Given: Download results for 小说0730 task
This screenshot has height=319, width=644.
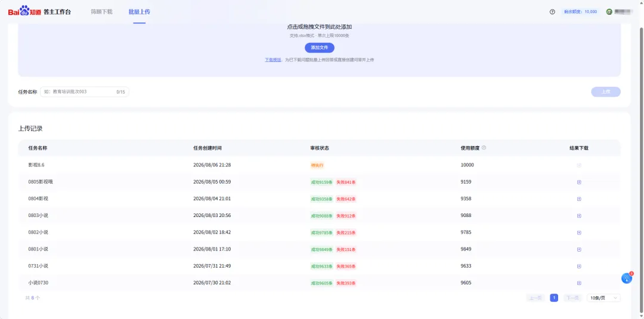Looking at the screenshot, I should click(579, 283).
